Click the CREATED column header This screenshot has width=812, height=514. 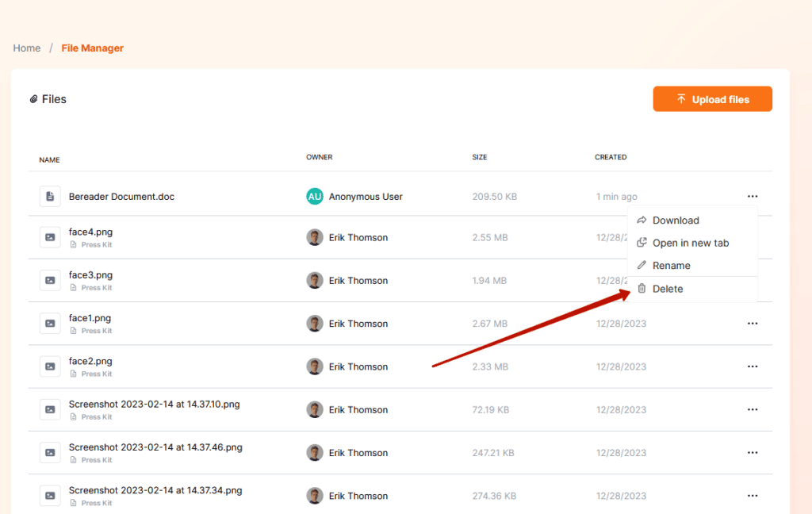pyautogui.click(x=611, y=157)
